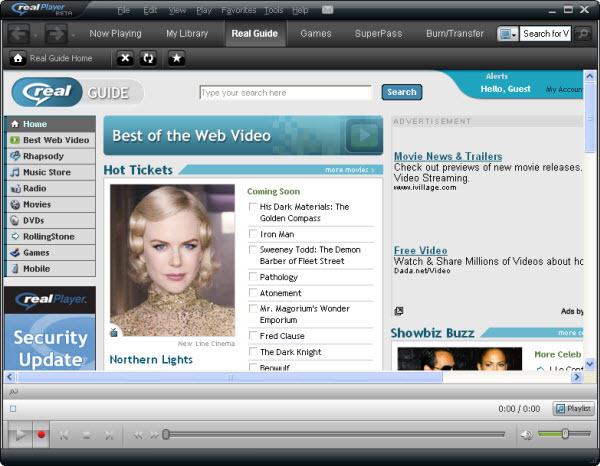Image resolution: width=600 pixels, height=466 pixels.
Task: Open RollingStone in the sidebar
Action: click(50, 236)
